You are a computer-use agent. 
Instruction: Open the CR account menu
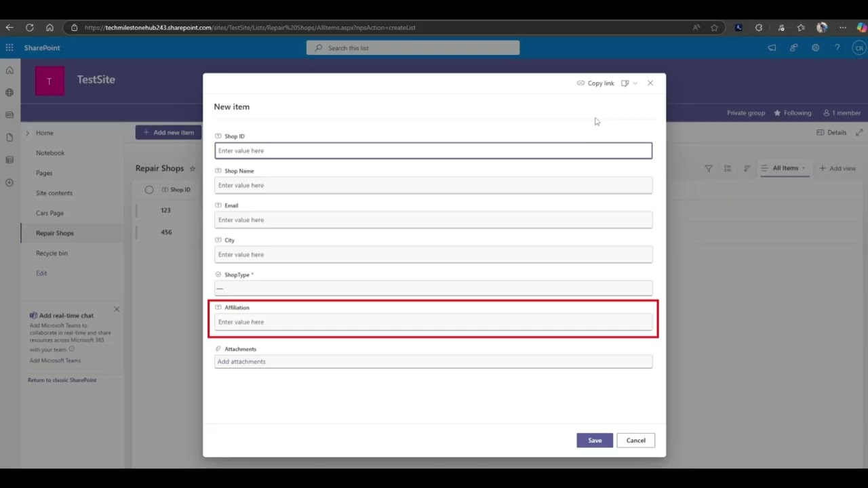(x=859, y=48)
